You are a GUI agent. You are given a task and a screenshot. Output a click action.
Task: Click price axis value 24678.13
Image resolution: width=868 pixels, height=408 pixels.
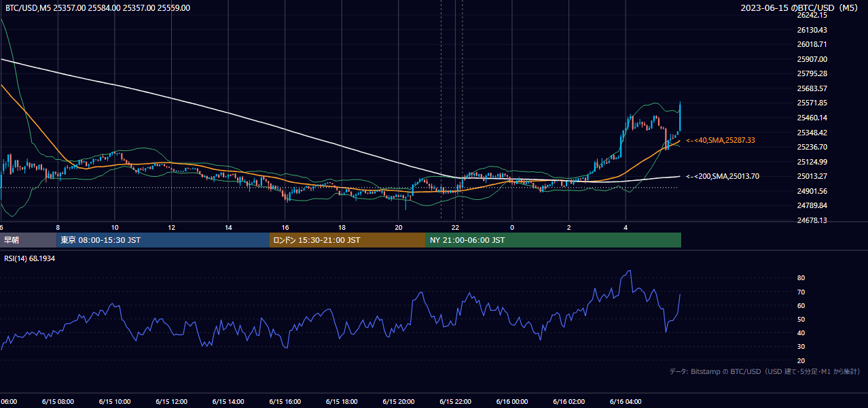pos(812,220)
